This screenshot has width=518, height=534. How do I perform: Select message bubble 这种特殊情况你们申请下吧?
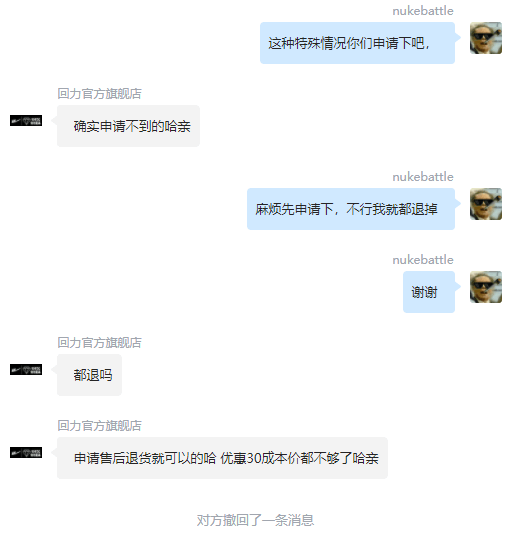357,43
